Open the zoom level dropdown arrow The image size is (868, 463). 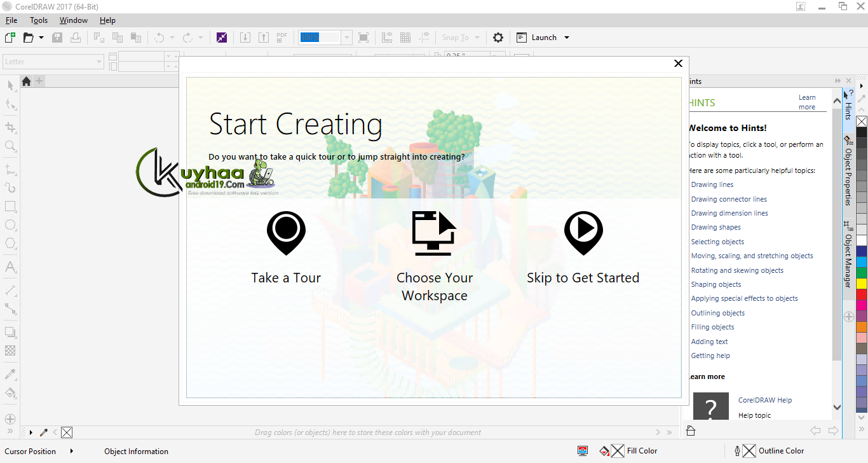pos(346,38)
